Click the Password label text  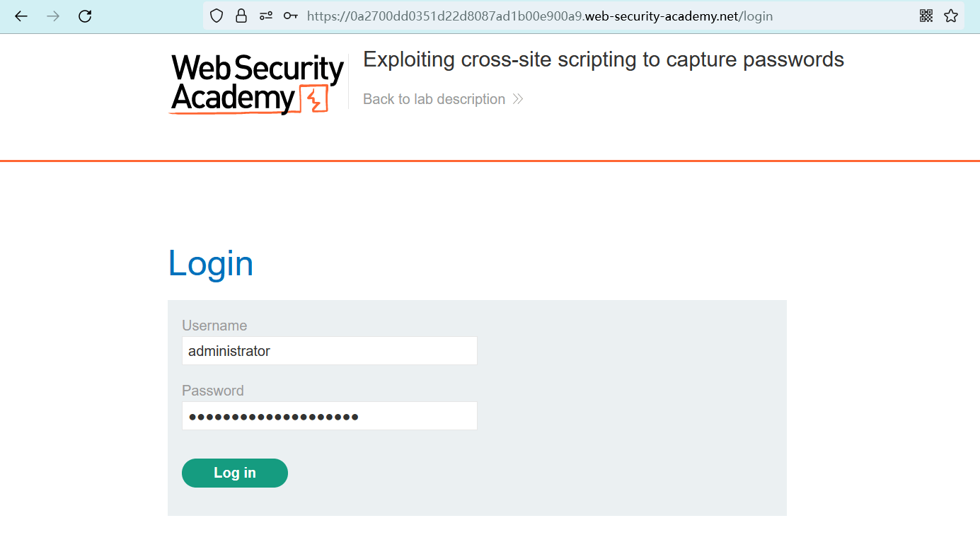coord(212,391)
